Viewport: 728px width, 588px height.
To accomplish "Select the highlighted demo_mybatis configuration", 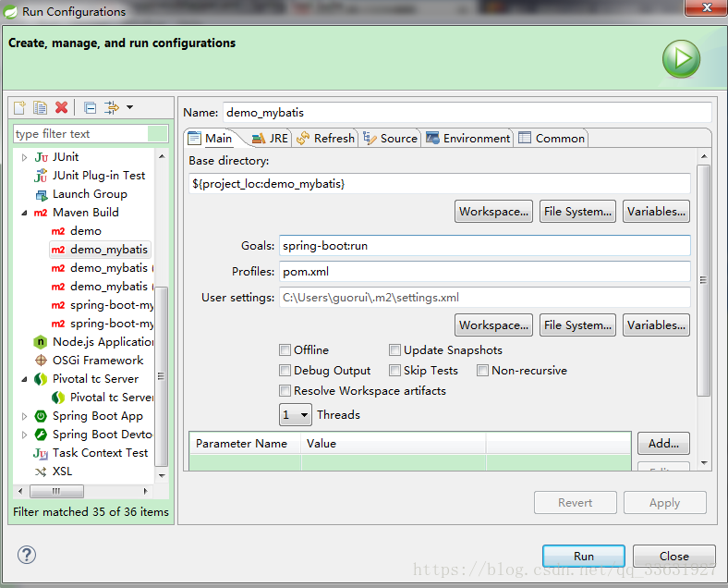I will pyautogui.click(x=100, y=250).
